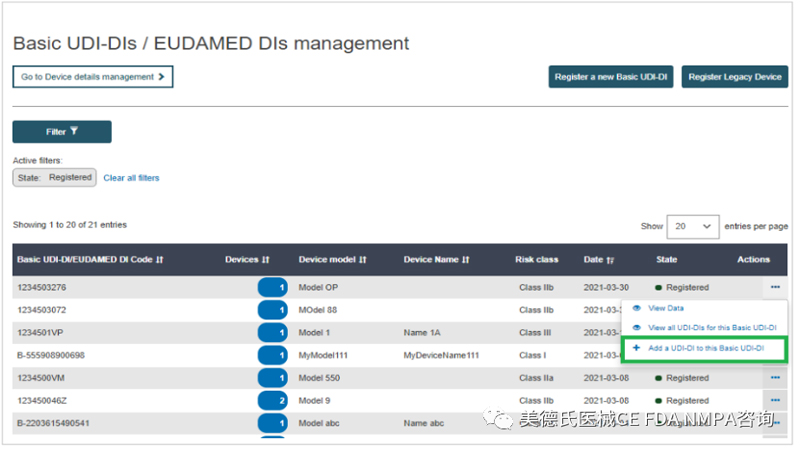Select Add a UDI-DI to this Basic UDI-DI
This screenshot has width=800, height=450.
(x=705, y=348)
